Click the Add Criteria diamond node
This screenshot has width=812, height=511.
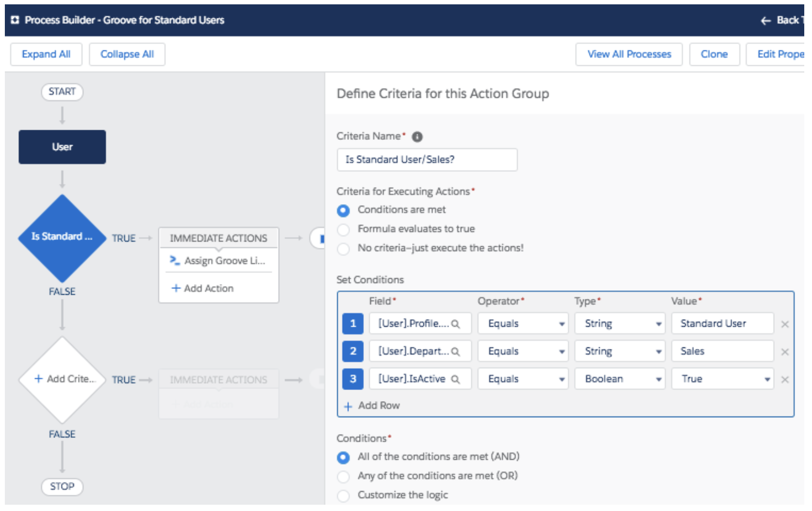pos(62,380)
